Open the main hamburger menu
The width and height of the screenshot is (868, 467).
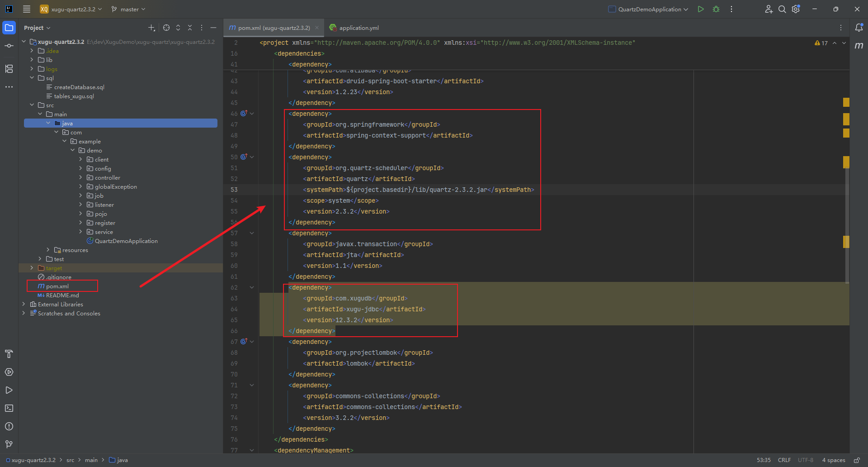[27, 9]
